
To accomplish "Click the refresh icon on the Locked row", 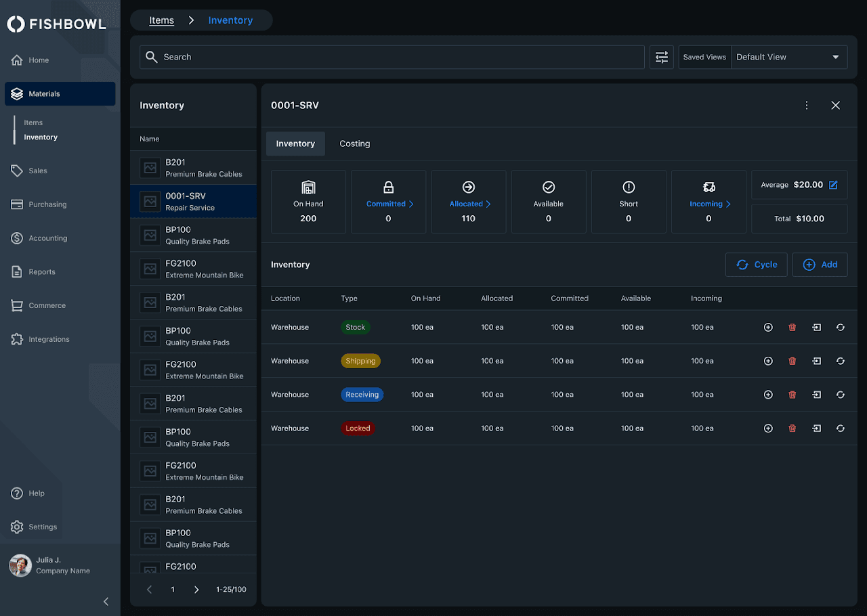I will tap(840, 428).
